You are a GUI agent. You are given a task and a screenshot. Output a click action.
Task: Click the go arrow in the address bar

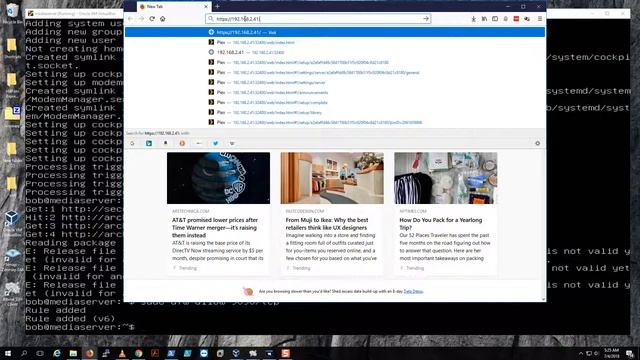426,19
